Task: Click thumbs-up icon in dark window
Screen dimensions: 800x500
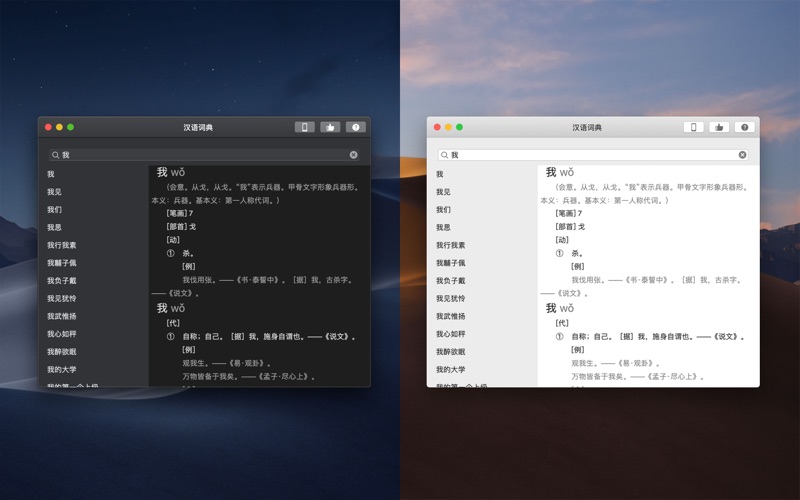Action: [x=330, y=127]
